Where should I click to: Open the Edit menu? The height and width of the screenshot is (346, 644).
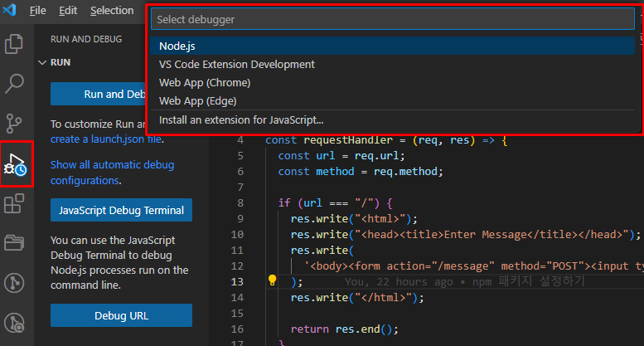pyautogui.click(x=68, y=10)
